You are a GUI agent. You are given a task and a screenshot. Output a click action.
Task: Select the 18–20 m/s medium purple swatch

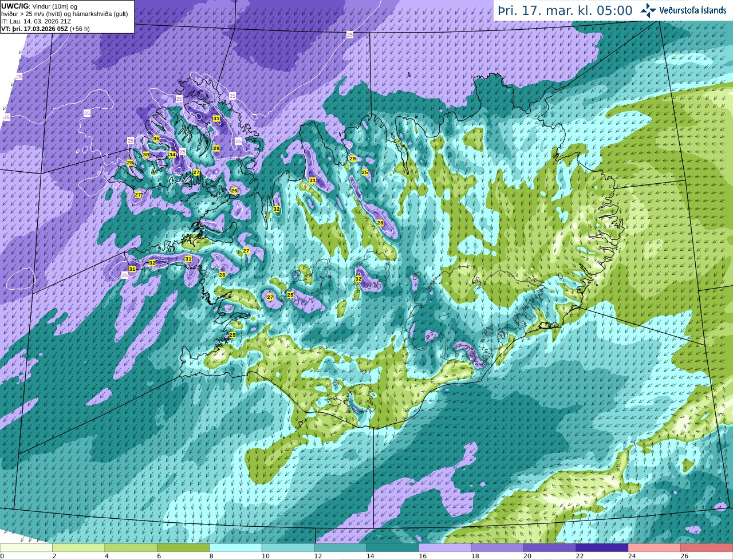(497, 547)
